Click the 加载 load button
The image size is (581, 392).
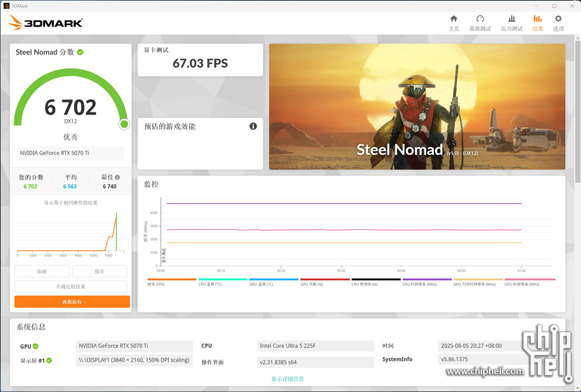(x=42, y=271)
